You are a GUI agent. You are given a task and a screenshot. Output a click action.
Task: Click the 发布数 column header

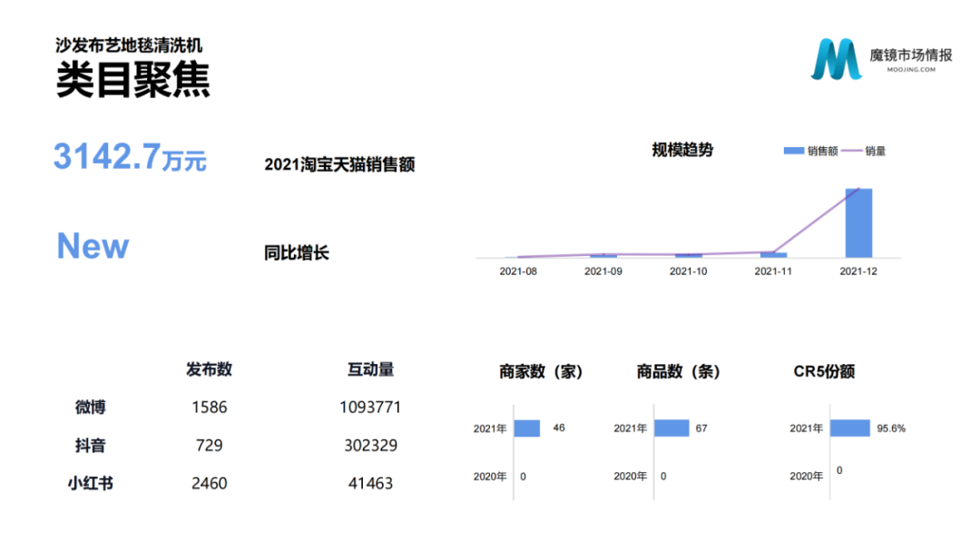[x=209, y=369]
